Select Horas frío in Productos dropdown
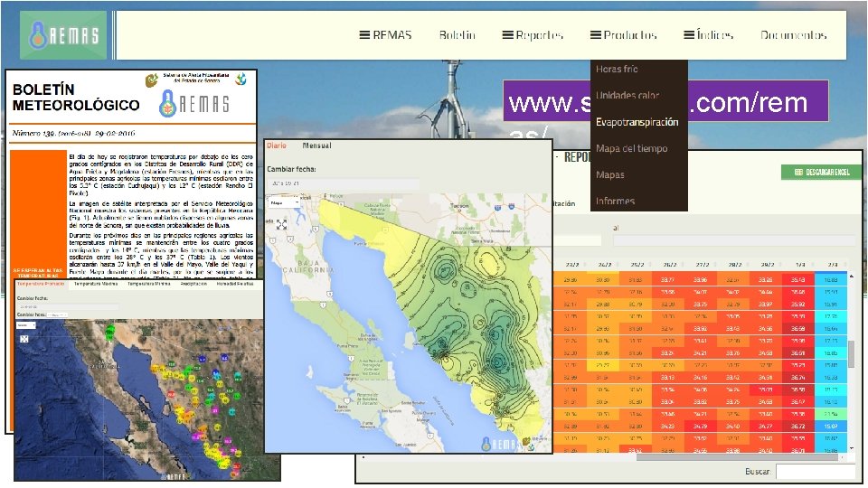The image size is (868, 488). click(617, 70)
